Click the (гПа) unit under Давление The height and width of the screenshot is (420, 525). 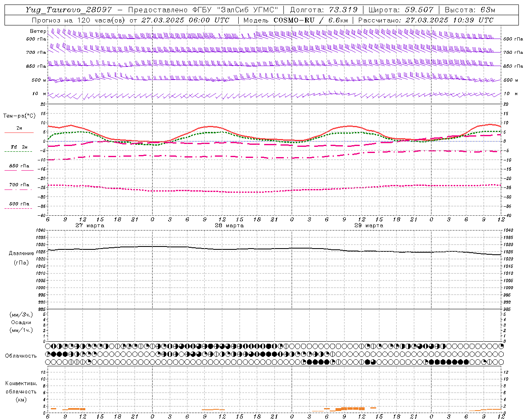(x=21, y=262)
